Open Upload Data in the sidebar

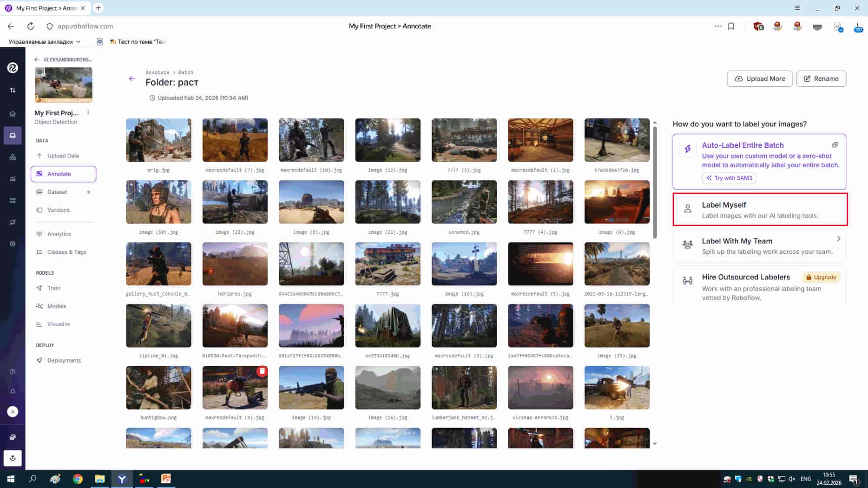coord(63,156)
